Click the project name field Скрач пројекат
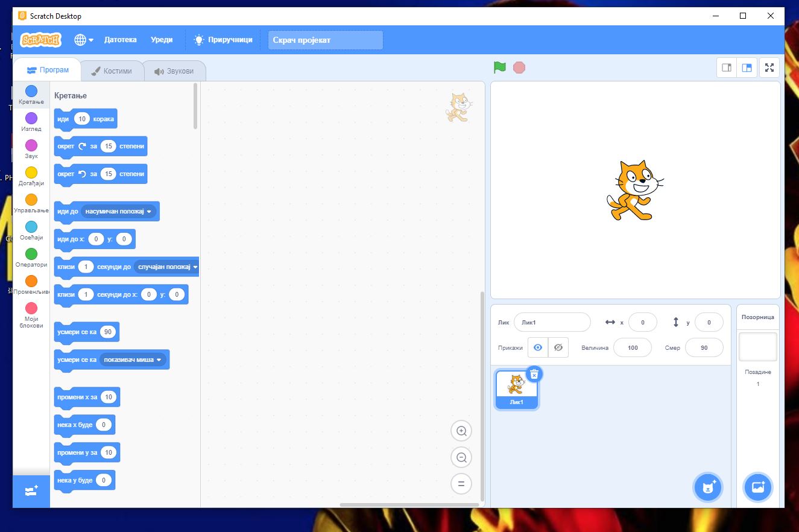 (x=326, y=40)
